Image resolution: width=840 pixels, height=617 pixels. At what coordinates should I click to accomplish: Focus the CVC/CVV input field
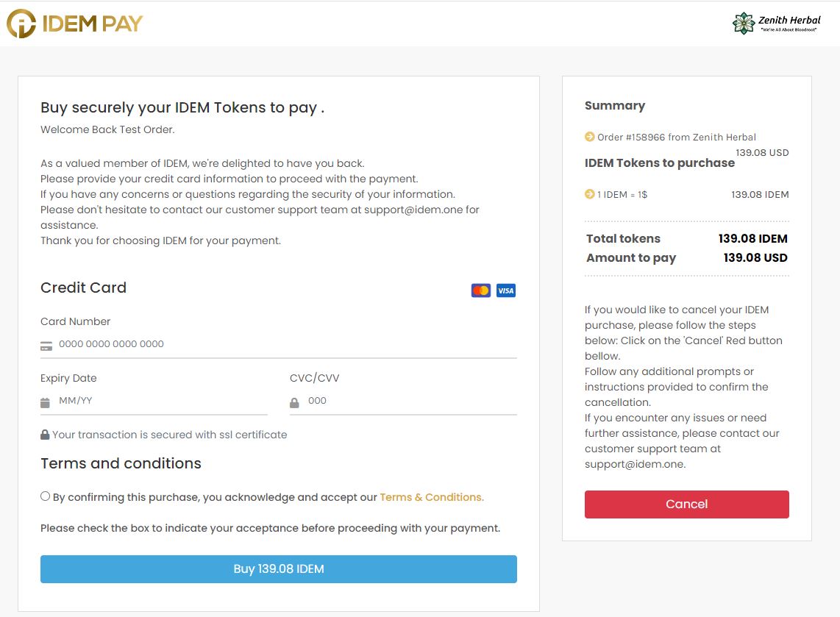(x=412, y=401)
